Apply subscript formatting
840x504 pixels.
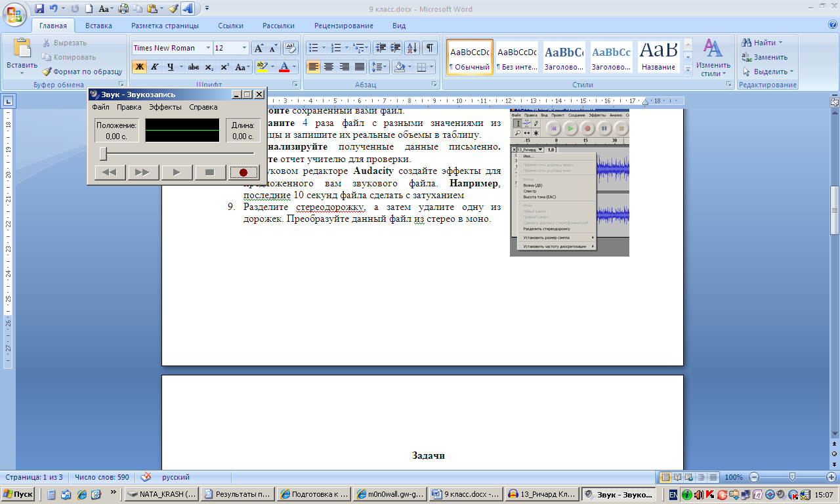pyautogui.click(x=209, y=67)
